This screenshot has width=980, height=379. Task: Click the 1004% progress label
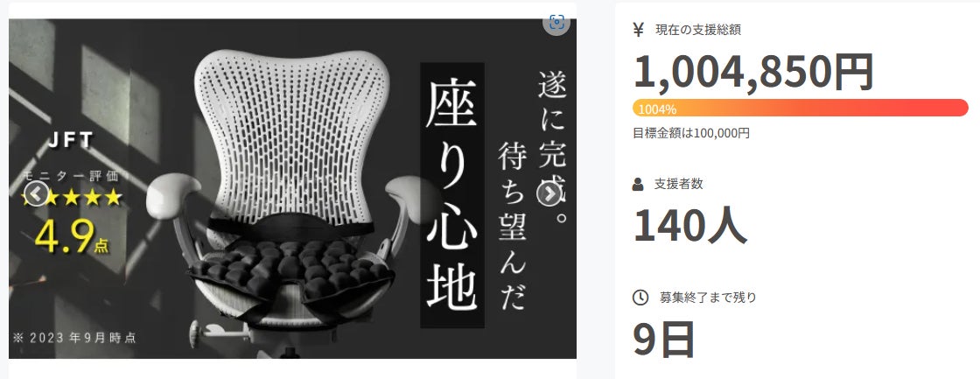tap(657, 109)
